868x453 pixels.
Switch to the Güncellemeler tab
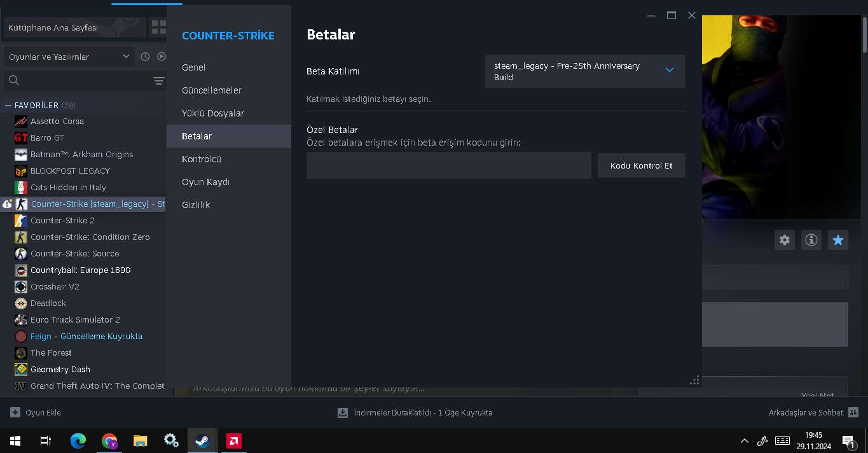click(229, 90)
